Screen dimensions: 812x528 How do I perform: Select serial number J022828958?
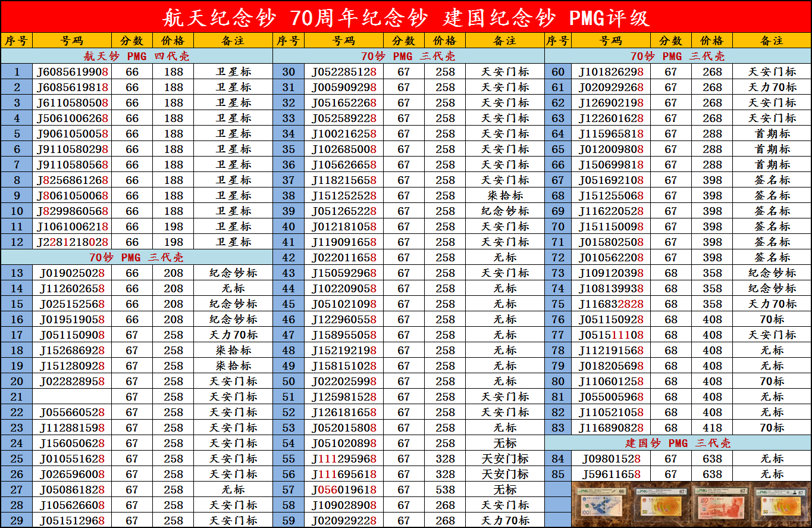[x=72, y=381]
